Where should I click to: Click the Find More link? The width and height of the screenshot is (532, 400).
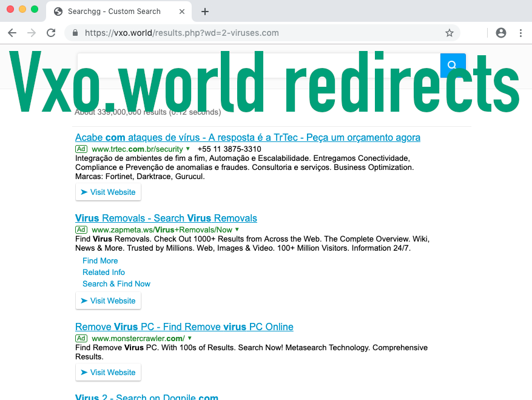pos(99,260)
